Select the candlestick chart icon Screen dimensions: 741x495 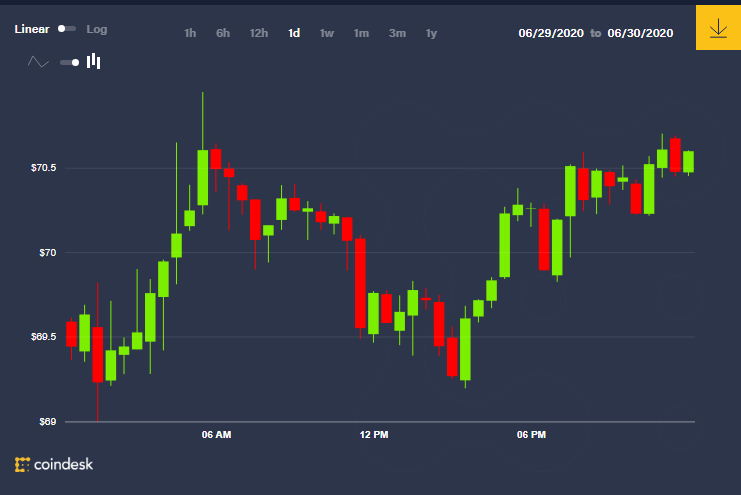[94, 61]
